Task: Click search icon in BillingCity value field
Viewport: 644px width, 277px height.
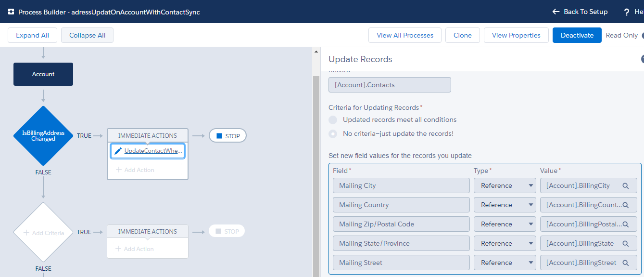Action: coord(626,185)
